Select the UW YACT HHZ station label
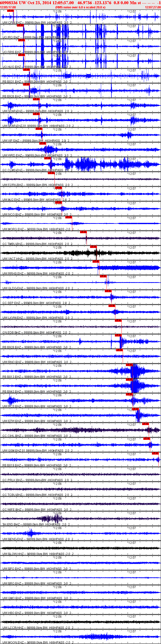Viewport: 161px width, 644px height. [37, 259]
